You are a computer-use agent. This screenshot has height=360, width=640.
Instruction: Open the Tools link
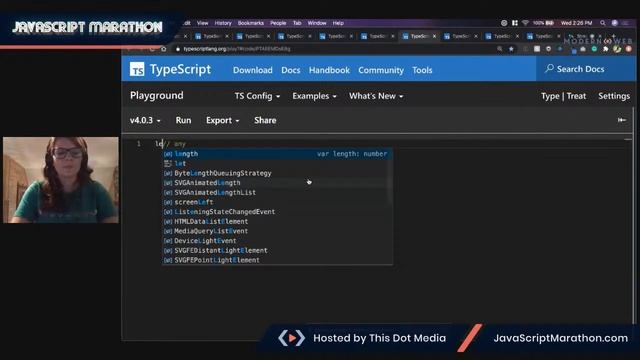pos(422,70)
